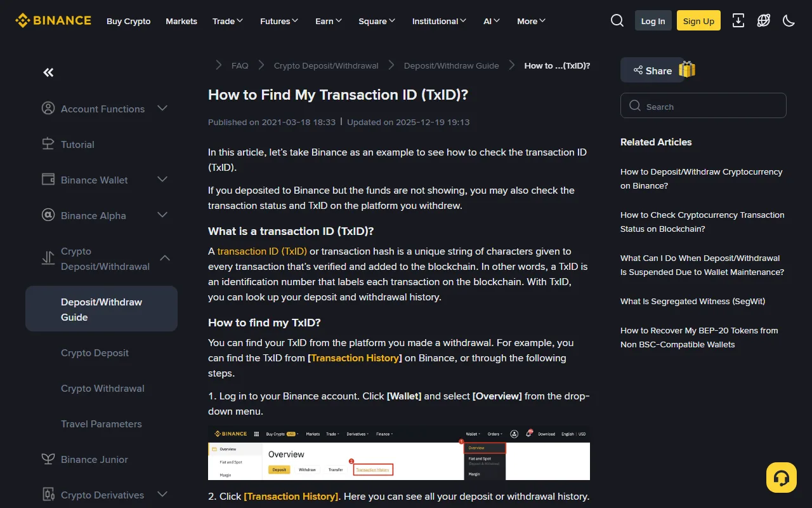The height and width of the screenshot is (508, 812).
Task: Open Markets in the header
Action: 181,21
